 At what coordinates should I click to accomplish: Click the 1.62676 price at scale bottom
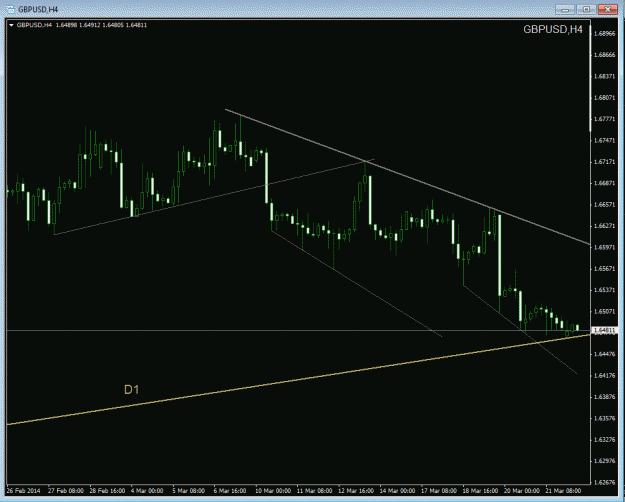coord(604,482)
